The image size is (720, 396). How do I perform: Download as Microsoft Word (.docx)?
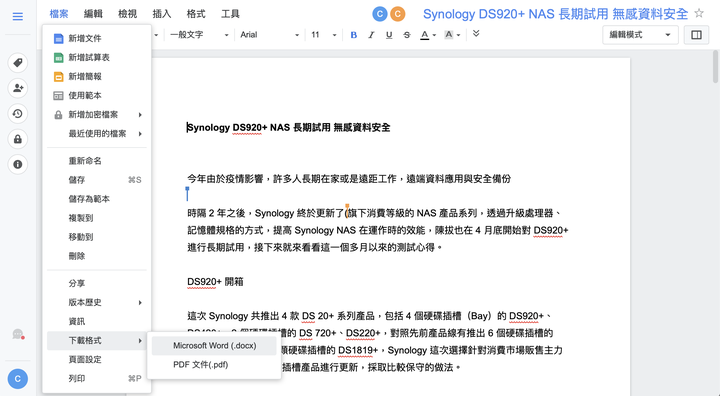click(214, 345)
